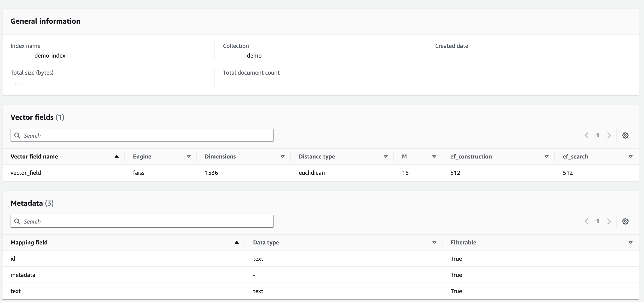The width and height of the screenshot is (644, 302).
Task: Open Metadata table settings gear
Action: (625, 221)
